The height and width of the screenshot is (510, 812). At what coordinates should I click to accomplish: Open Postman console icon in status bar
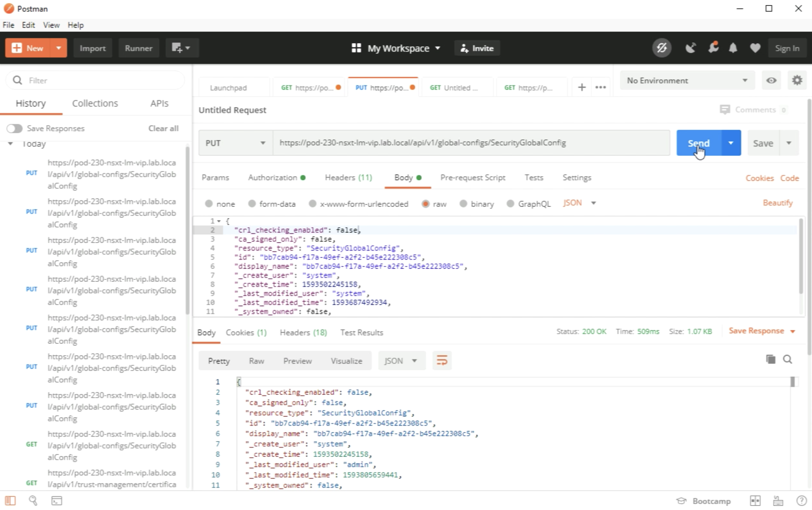57,501
